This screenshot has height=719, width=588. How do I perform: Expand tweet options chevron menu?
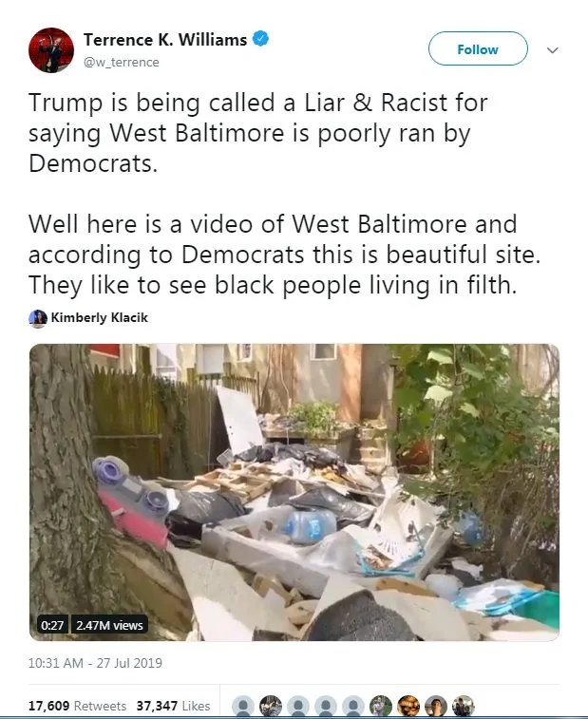click(x=553, y=50)
